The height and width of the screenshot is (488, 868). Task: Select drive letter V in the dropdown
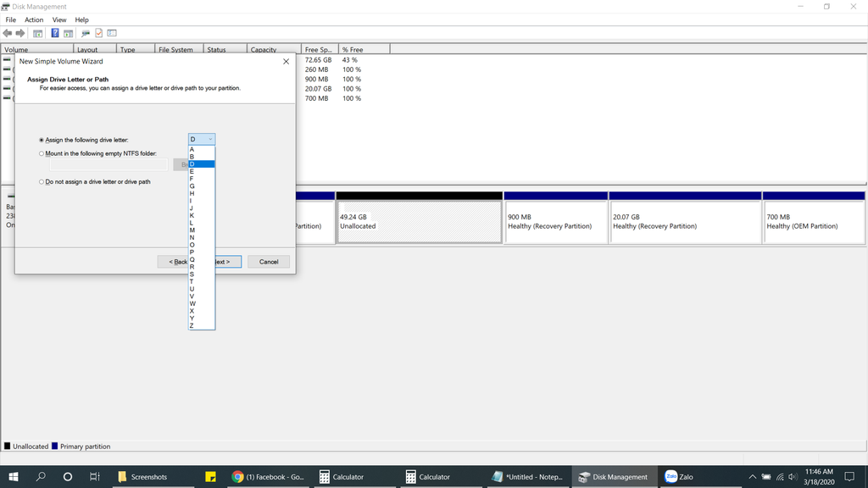click(x=202, y=296)
